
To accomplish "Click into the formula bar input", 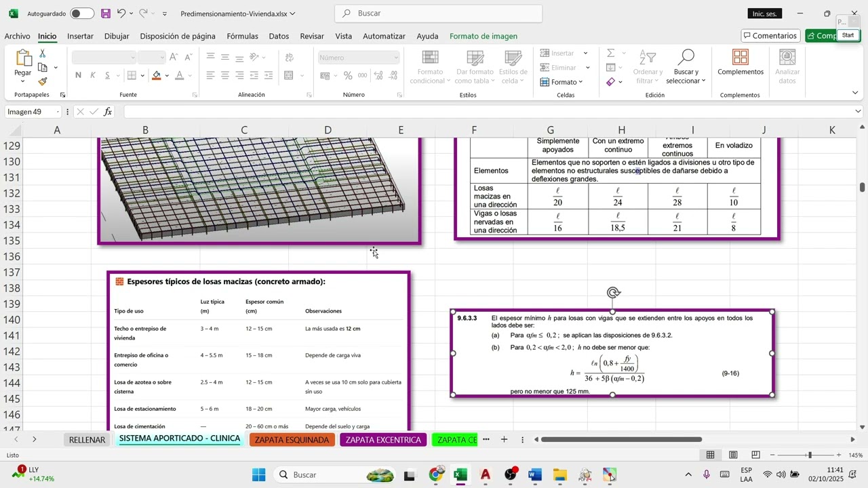I will click(x=487, y=112).
